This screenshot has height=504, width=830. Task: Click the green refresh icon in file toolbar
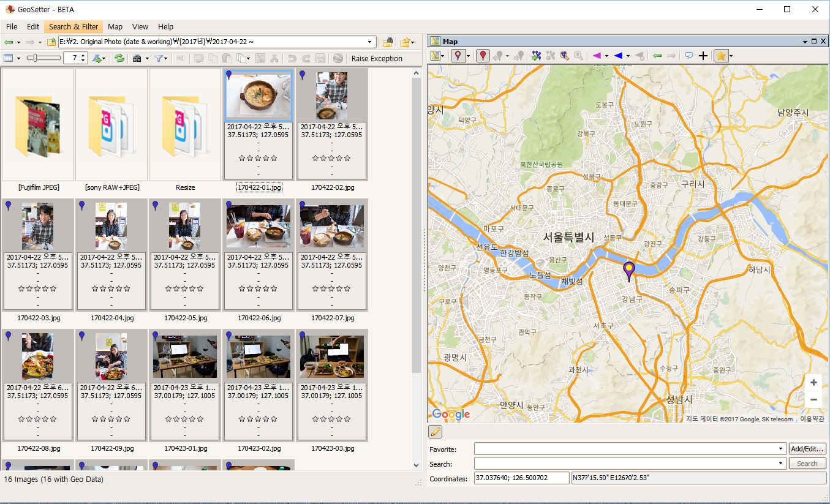119,58
